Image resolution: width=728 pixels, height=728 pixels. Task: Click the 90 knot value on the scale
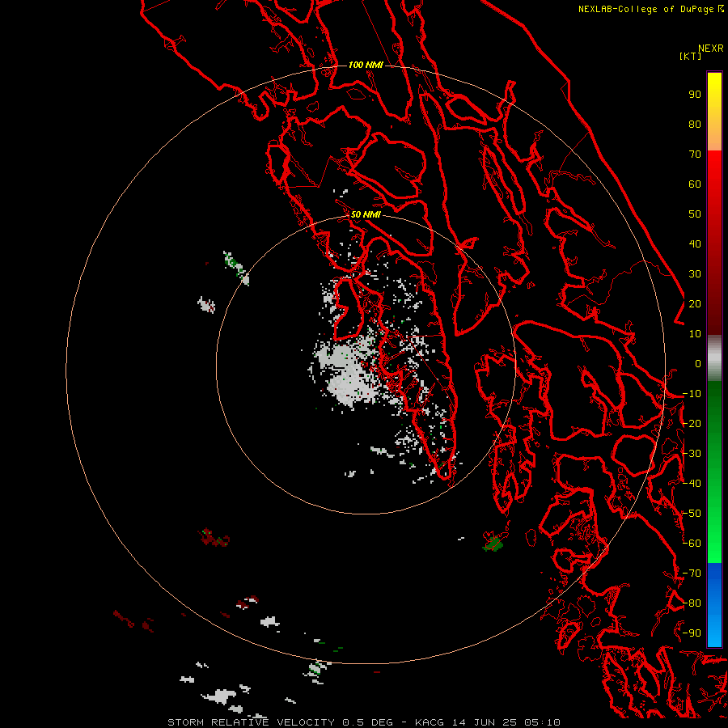(695, 95)
